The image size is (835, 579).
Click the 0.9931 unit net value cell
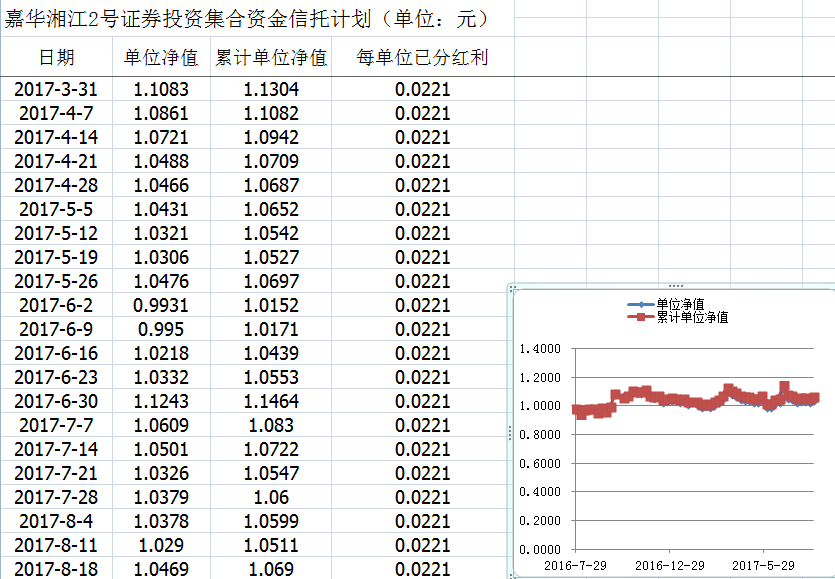[x=160, y=305]
